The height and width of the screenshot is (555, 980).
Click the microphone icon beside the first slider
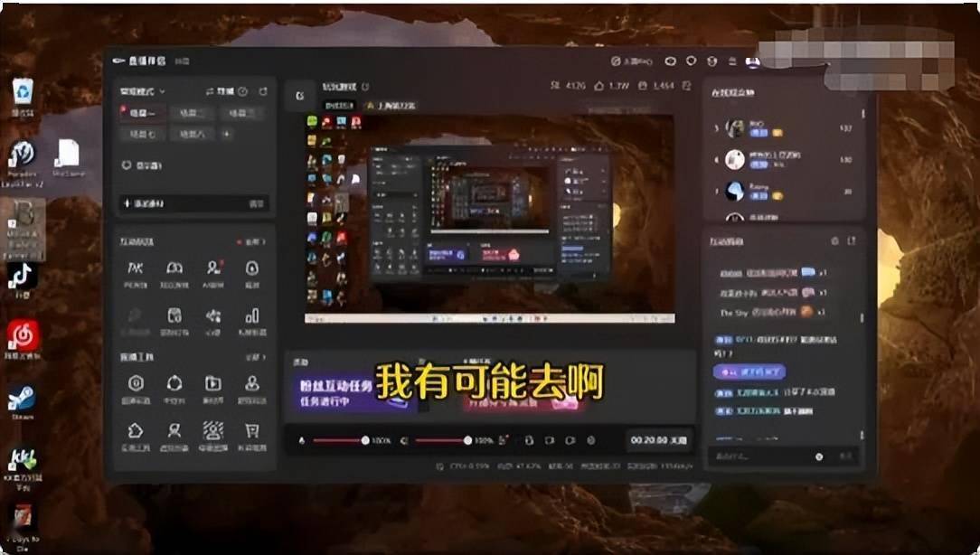302,440
